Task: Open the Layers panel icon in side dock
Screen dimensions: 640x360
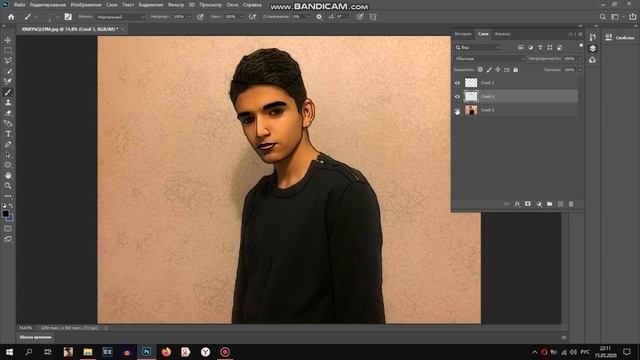Action: coord(593,48)
